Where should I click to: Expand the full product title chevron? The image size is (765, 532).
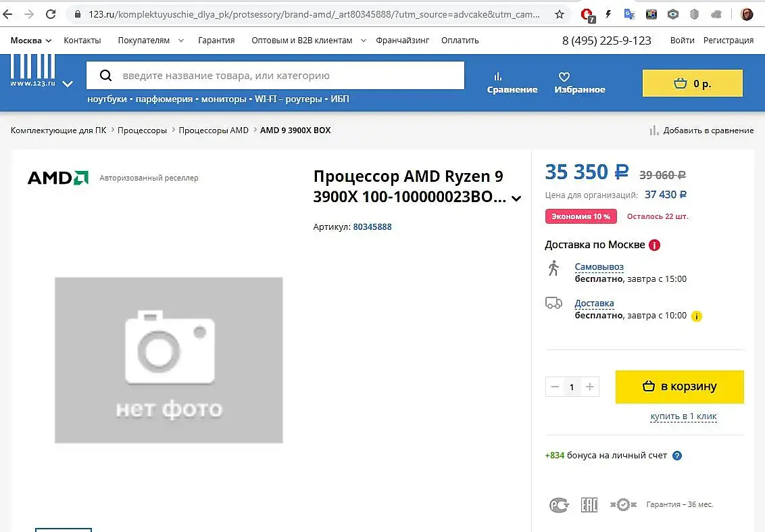click(x=516, y=198)
